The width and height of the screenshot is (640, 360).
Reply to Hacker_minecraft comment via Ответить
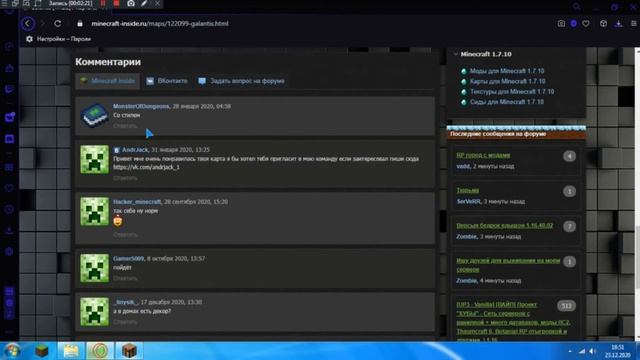[x=125, y=235]
